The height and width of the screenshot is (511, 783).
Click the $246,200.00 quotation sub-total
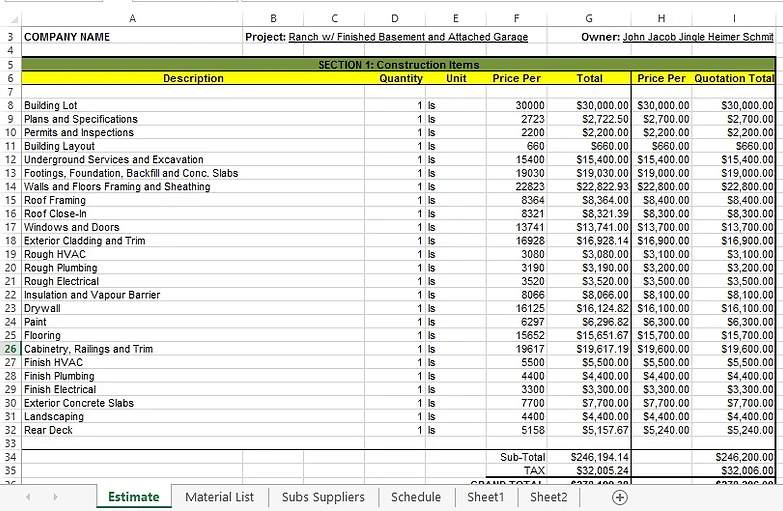pyautogui.click(x=734, y=457)
